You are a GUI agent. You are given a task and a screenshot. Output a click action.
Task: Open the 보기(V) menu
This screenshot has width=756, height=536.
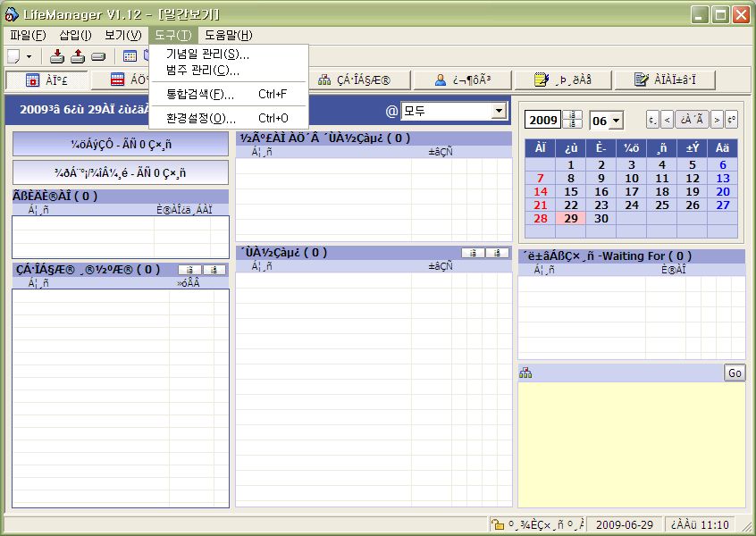pyautogui.click(x=123, y=35)
